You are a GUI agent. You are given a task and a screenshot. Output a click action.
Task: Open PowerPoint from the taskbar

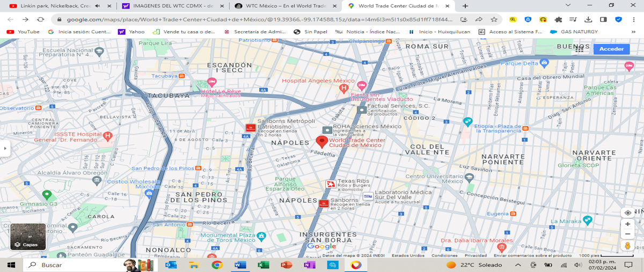point(286,265)
